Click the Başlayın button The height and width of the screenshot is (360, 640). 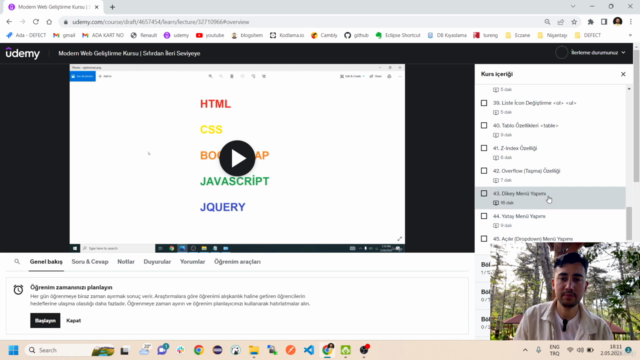45,320
